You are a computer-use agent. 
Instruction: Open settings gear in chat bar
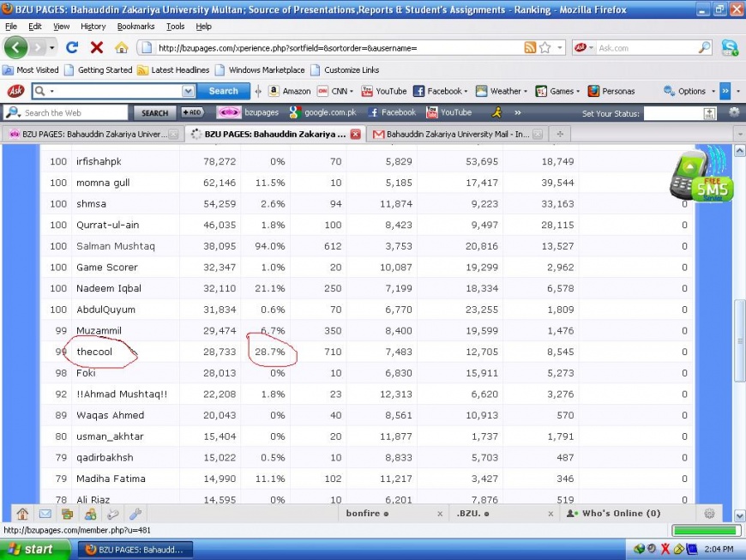click(709, 514)
